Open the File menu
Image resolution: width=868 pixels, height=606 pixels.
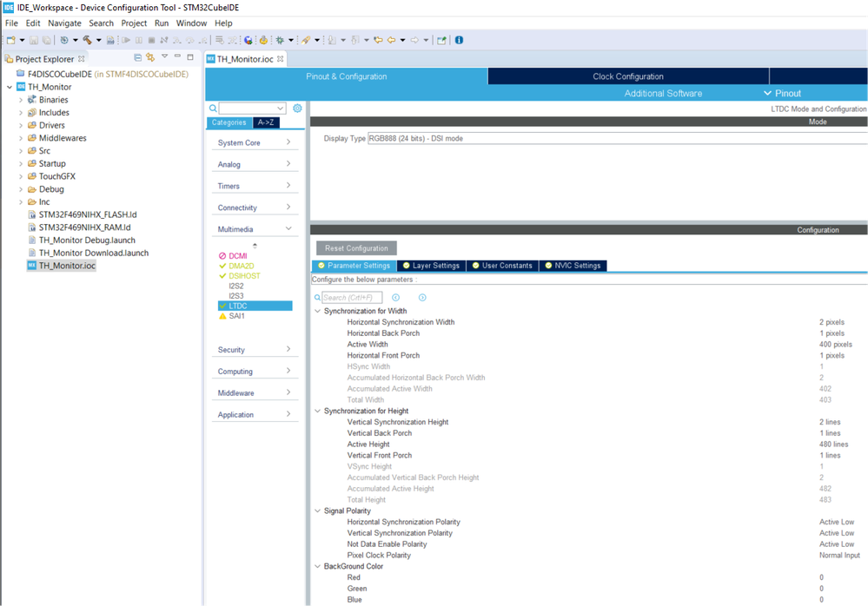[x=11, y=23]
